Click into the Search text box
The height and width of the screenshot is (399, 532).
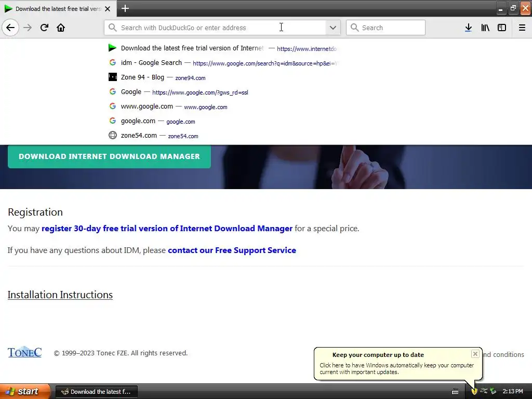click(385, 28)
